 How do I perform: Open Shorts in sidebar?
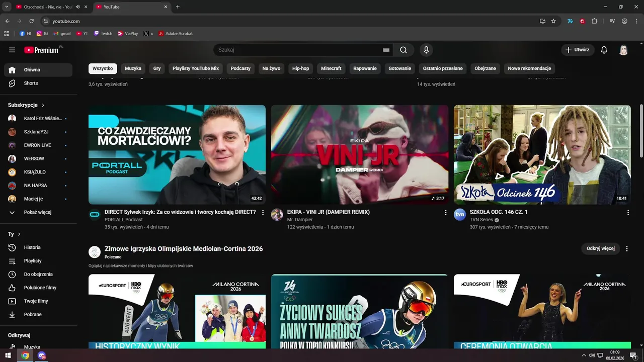point(38,83)
